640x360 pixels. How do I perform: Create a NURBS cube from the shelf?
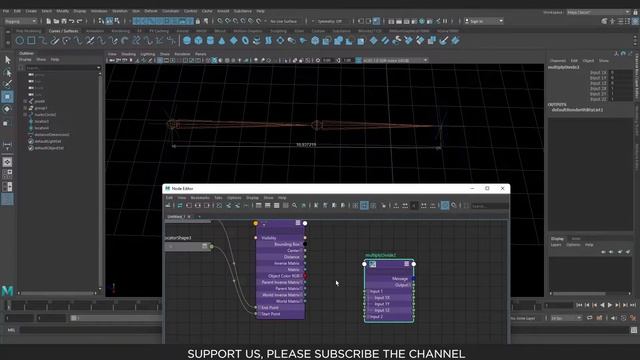198,40
